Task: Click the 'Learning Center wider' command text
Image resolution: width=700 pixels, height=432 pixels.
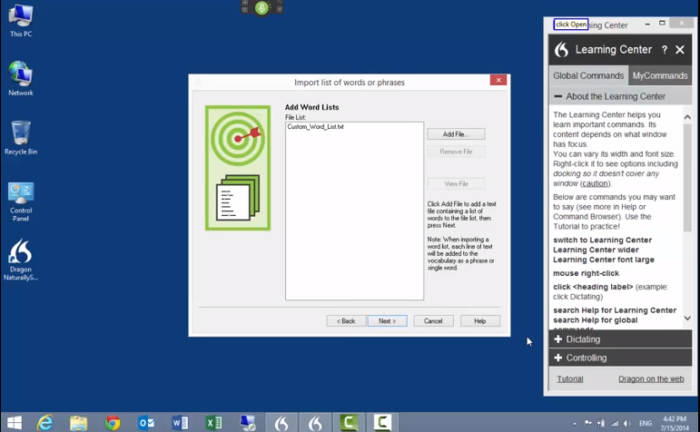Action: (x=596, y=250)
